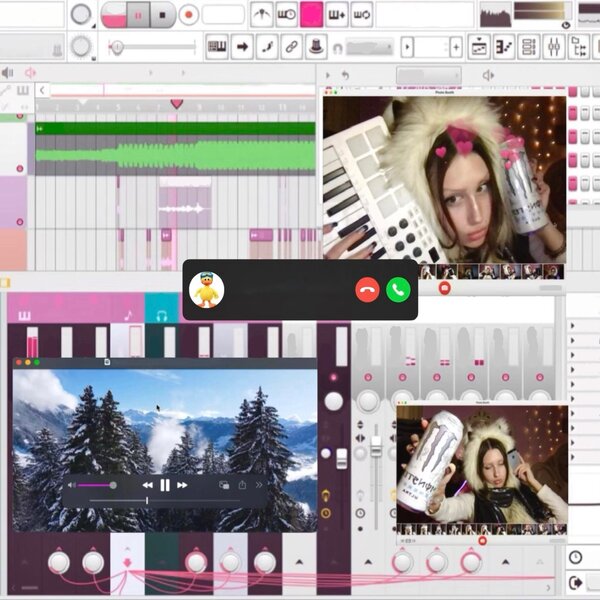Click the top hat icon in toolbar
The image size is (600, 600).
316,47
